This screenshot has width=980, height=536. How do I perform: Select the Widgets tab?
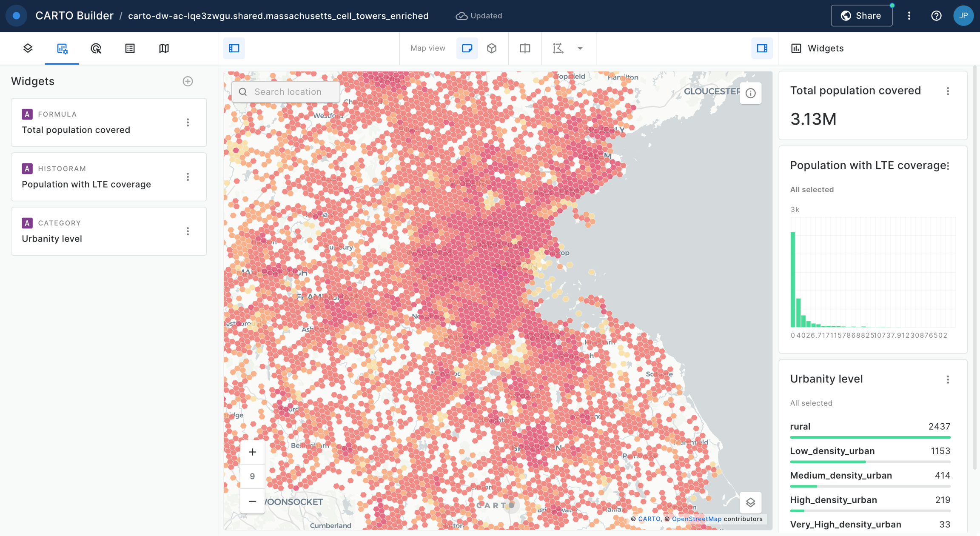pyautogui.click(x=62, y=48)
